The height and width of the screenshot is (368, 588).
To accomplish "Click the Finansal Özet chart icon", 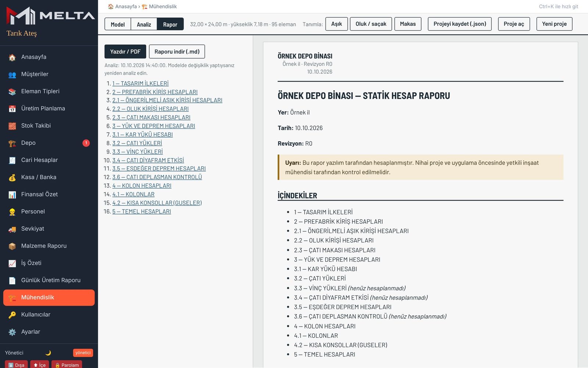I will 12,195.
